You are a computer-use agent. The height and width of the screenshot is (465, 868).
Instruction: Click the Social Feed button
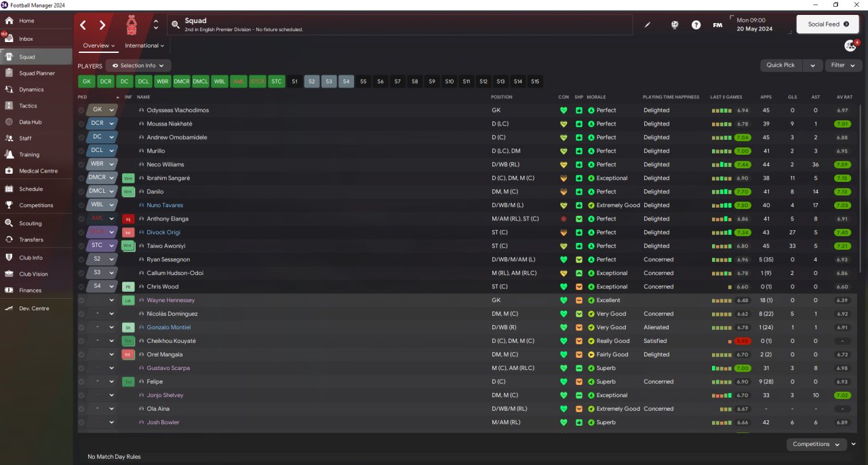point(827,24)
